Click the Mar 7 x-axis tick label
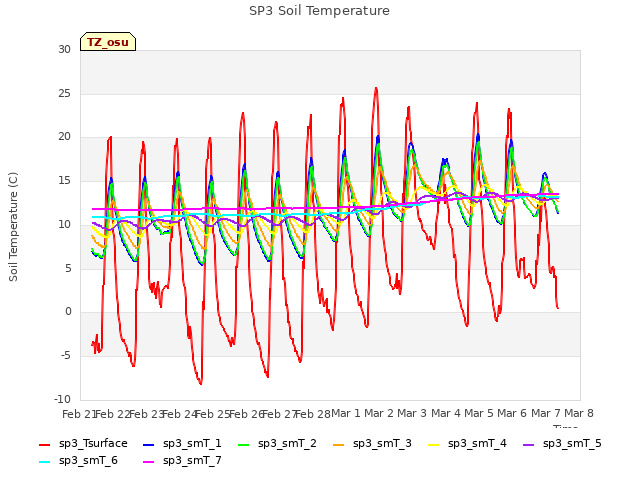 [546, 413]
